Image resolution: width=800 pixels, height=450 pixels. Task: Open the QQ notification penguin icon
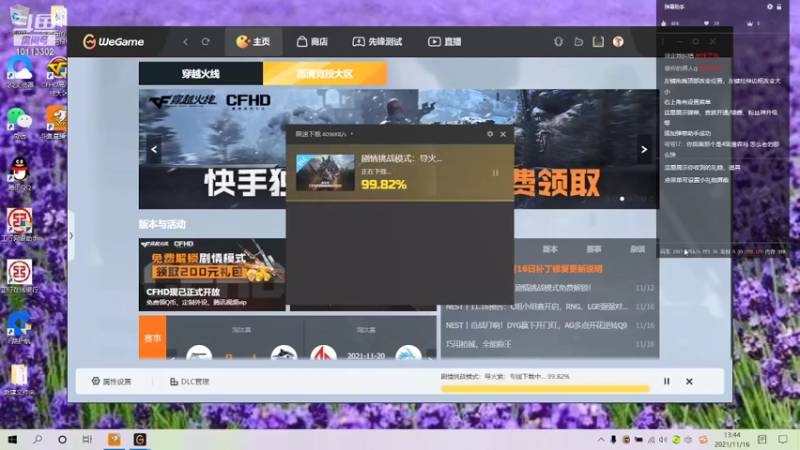(x=558, y=41)
